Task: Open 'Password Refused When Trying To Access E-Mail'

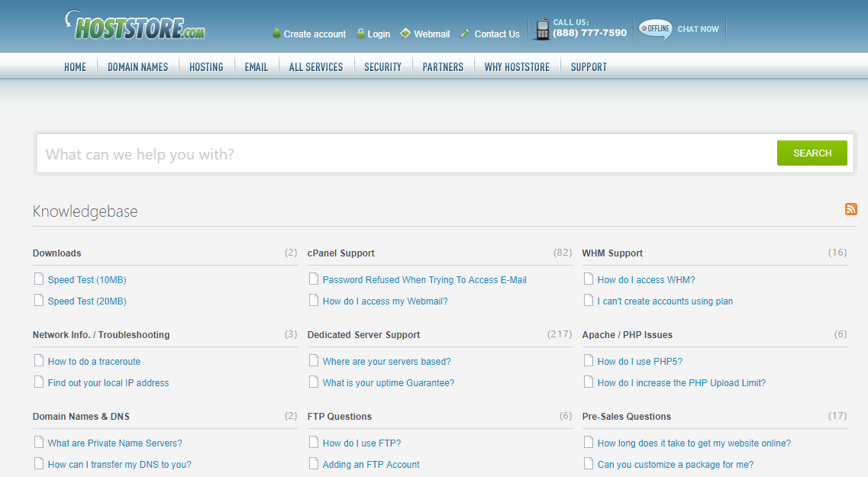Action: click(x=424, y=280)
